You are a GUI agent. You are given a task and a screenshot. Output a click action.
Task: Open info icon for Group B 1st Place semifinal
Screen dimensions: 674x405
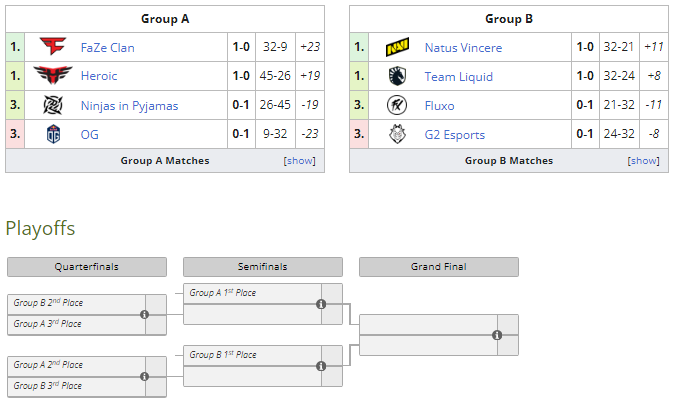(321, 366)
